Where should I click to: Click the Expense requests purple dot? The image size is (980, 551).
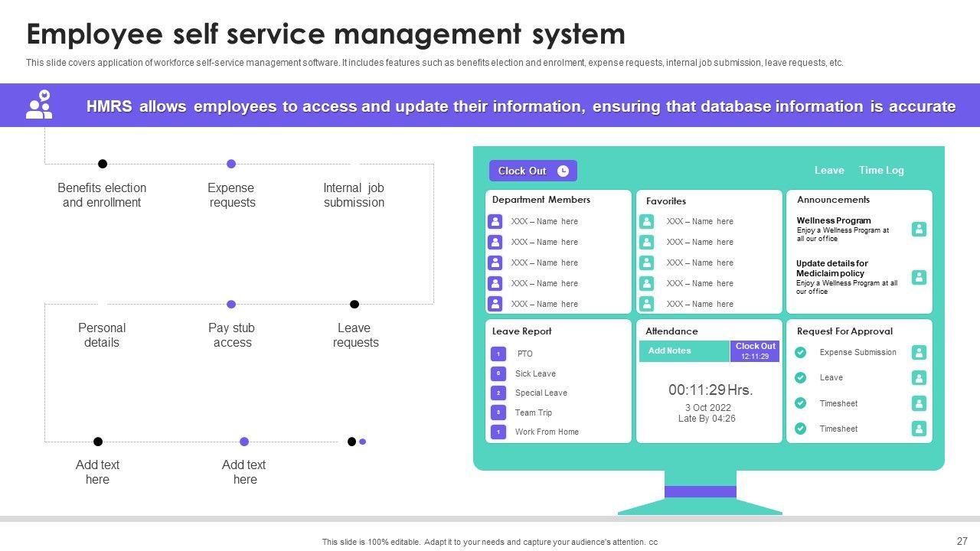[231, 164]
